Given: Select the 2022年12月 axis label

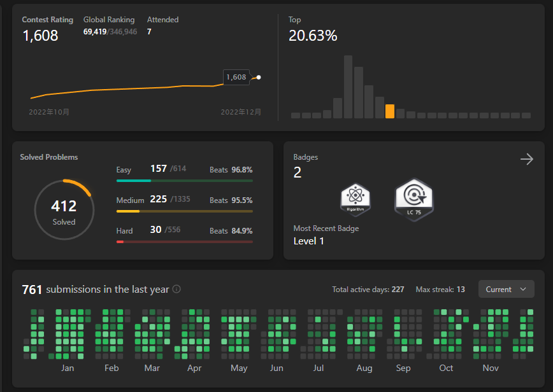Looking at the screenshot, I should [x=241, y=112].
